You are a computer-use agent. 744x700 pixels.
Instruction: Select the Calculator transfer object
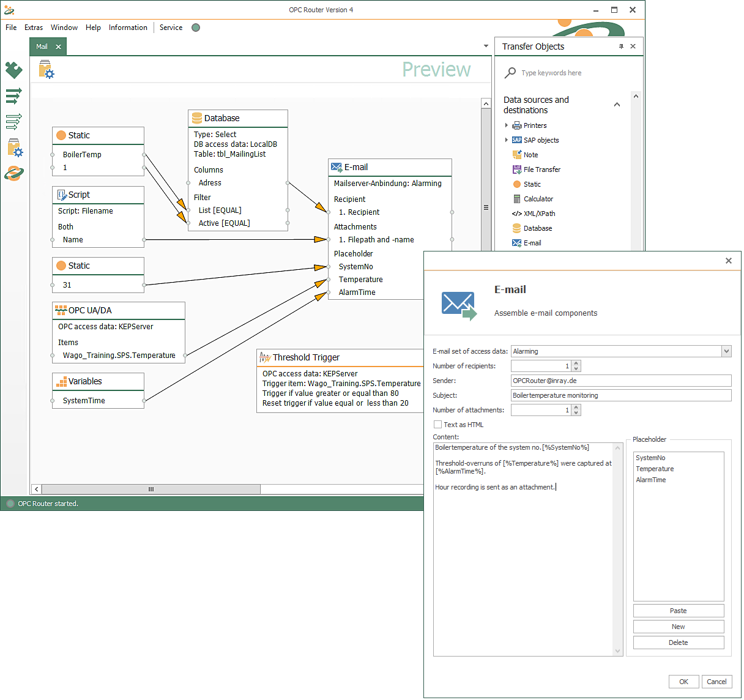[538, 199]
